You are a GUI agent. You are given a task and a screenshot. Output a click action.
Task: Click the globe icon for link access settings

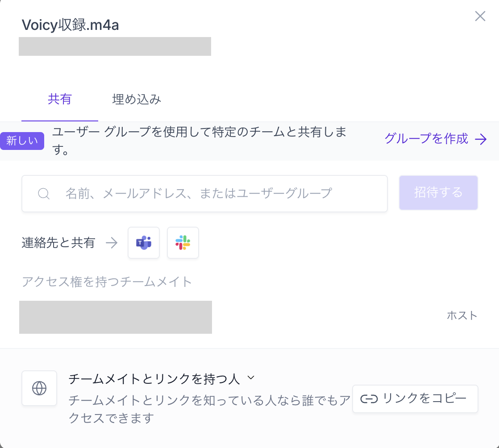tap(39, 388)
